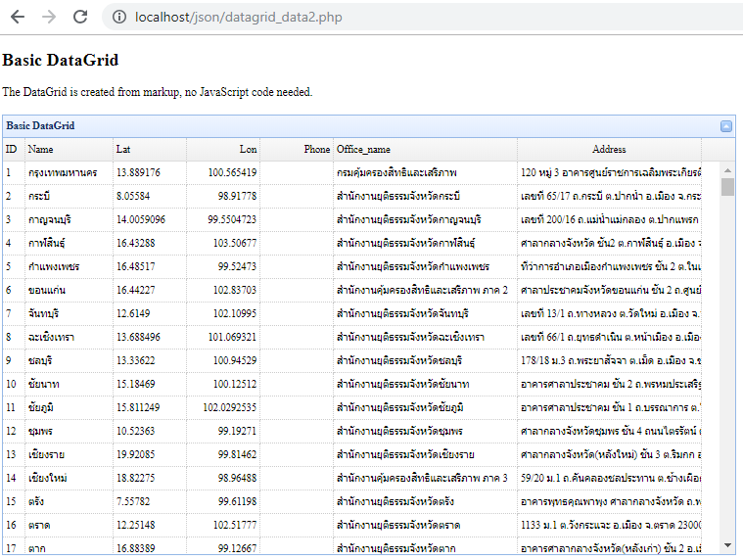Collapse the Basic DataGrid panel
Viewport: 743px width, 560px height.
725,126
